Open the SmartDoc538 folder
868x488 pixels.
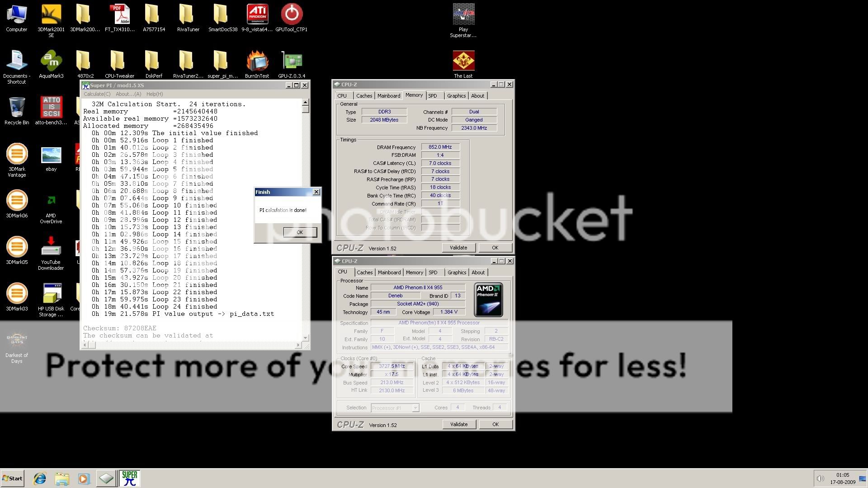coord(222,18)
